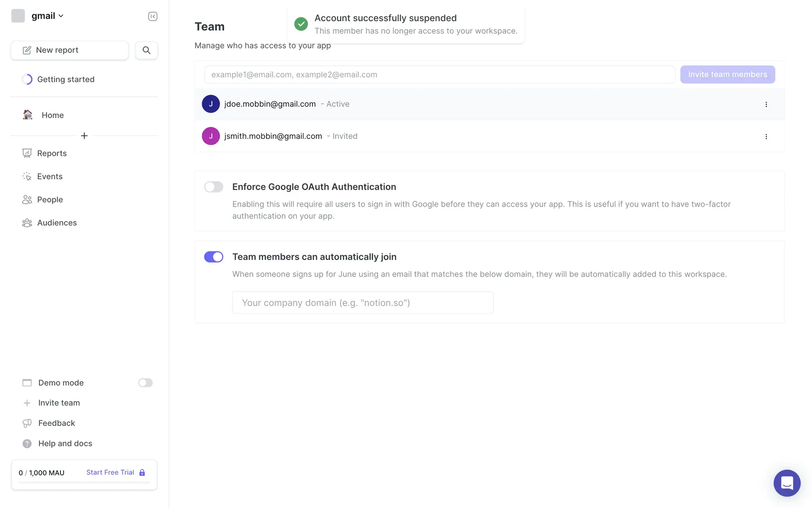This screenshot has height=508, width=812.
Task: Click the Reports presentation icon
Action: click(27, 153)
